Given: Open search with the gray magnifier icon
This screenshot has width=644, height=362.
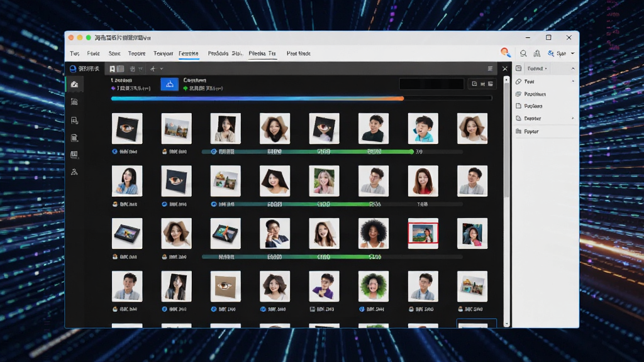Looking at the screenshot, I should pyautogui.click(x=523, y=53).
